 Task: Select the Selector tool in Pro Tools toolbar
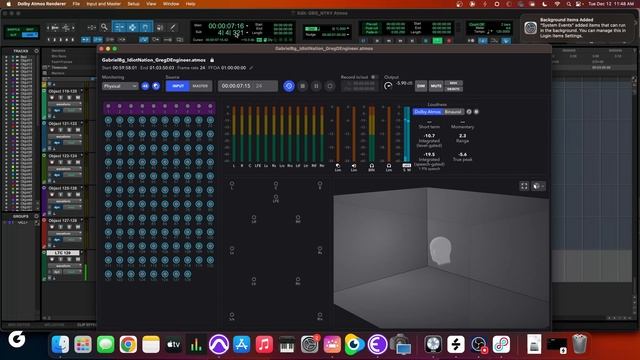(x=133, y=27)
